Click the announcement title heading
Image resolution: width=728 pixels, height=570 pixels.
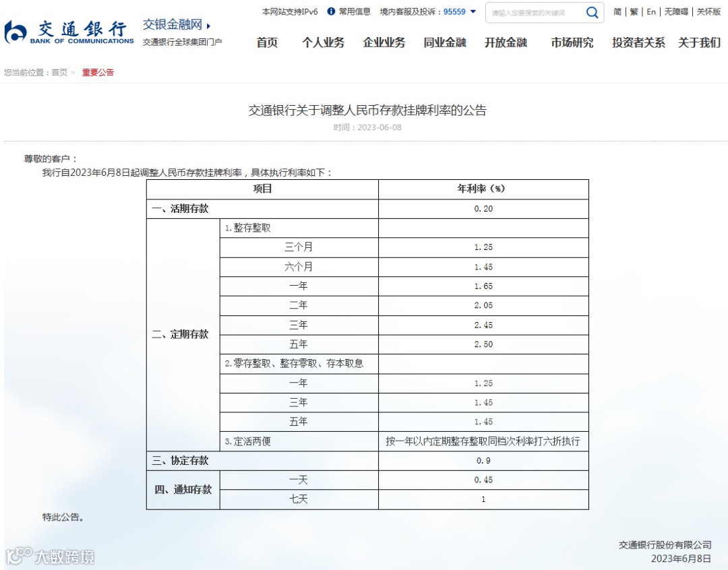coord(367,110)
